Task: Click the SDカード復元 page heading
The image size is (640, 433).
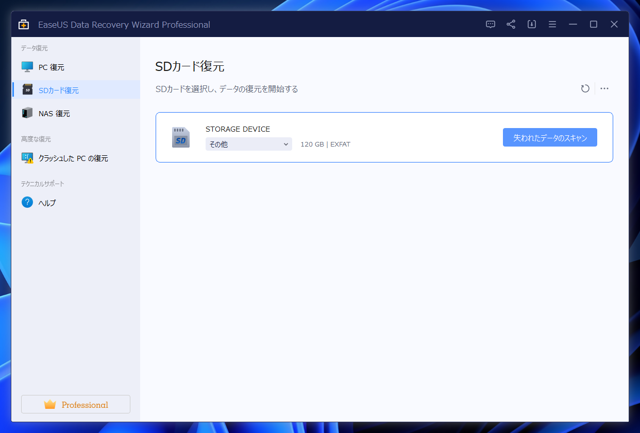Action: [x=190, y=67]
